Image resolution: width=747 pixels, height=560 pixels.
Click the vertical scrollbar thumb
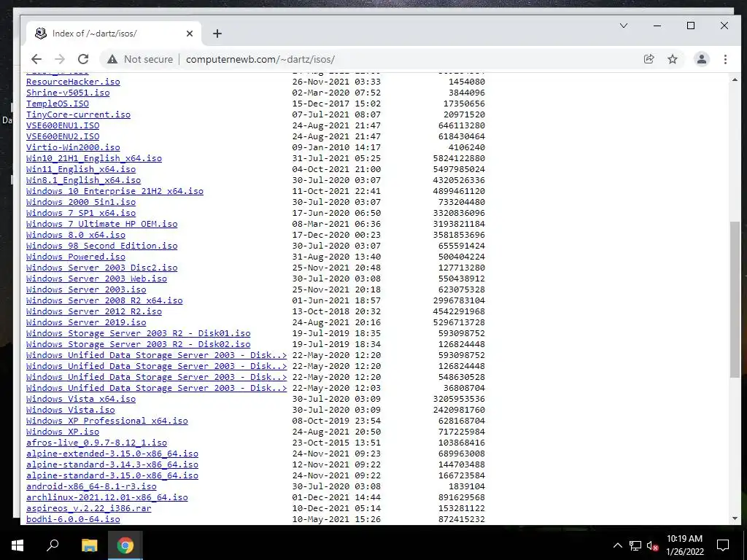coord(735,300)
